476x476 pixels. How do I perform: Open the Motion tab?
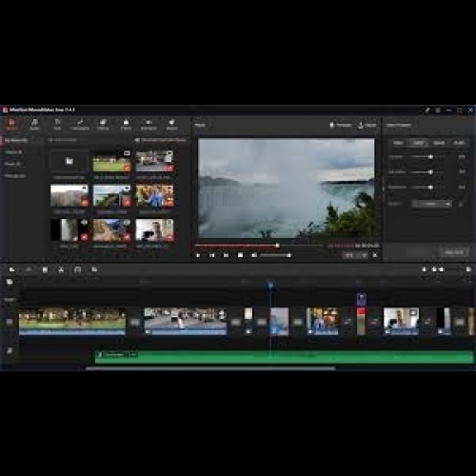coord(171,125)
